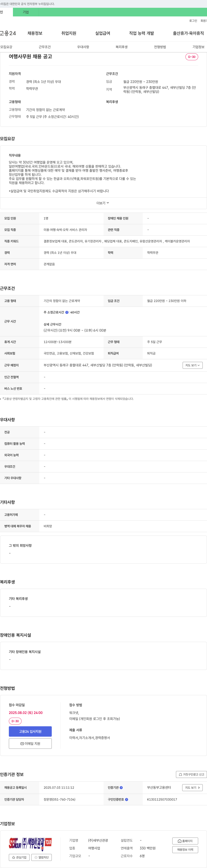Expand 지도 보기 for 근무 예정지
The height and width of the screenshot is (868, 207).
point(193,365)
